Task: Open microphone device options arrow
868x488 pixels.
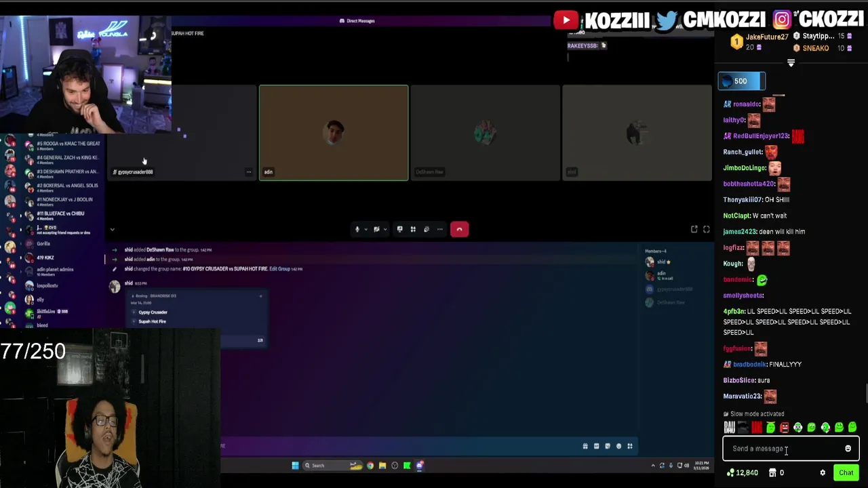Action: coord(366,229)
